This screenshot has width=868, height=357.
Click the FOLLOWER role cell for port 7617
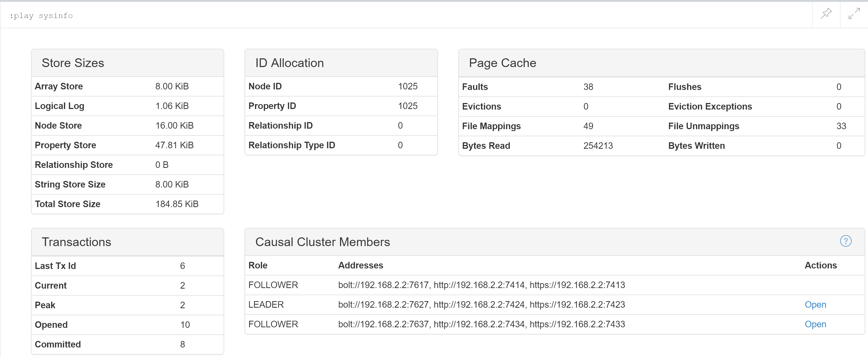point(273,285)
